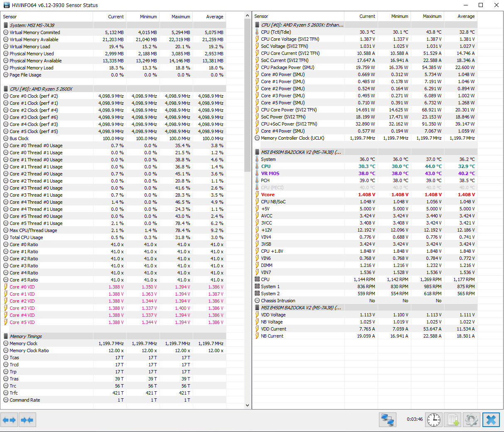Select the DIMM voltage row
Image resolution: width=504 pixels, height=432 pixels.
click(x=365, y=265)
